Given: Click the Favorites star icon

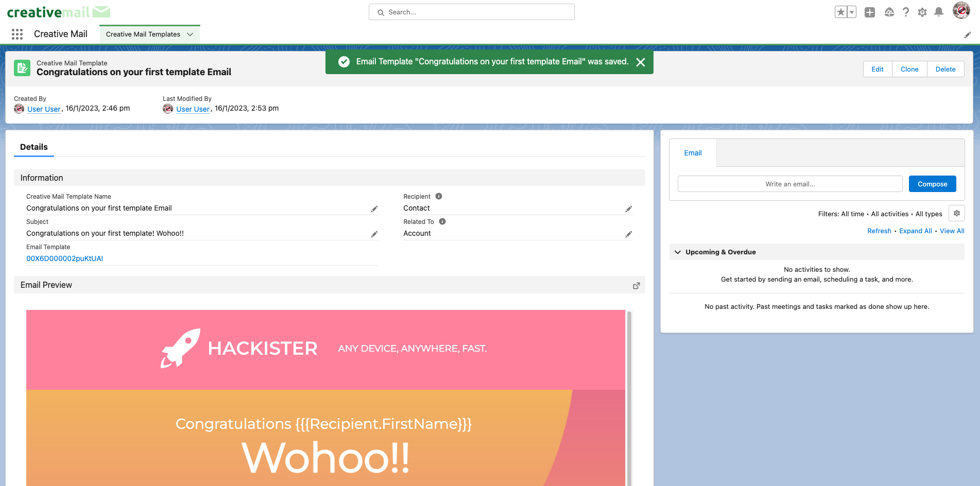Looking at the screenshot, I should (840, 12).
